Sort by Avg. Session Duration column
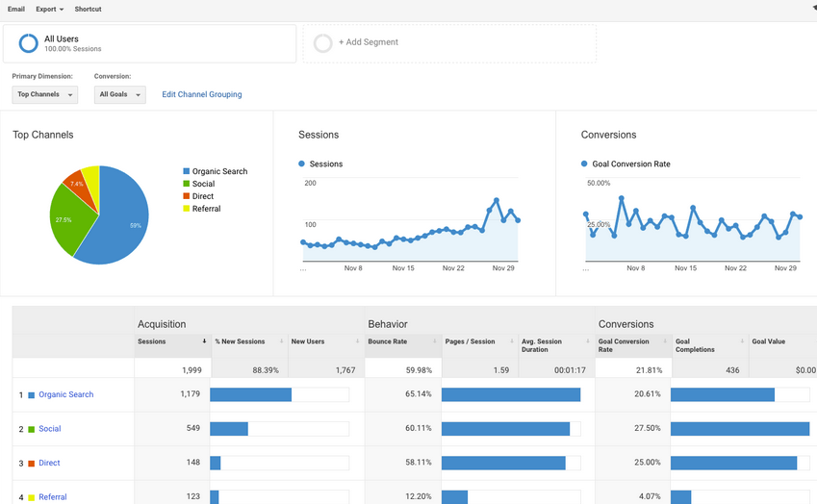The width and height of the screenshot is (817, 504). point(556,345)
